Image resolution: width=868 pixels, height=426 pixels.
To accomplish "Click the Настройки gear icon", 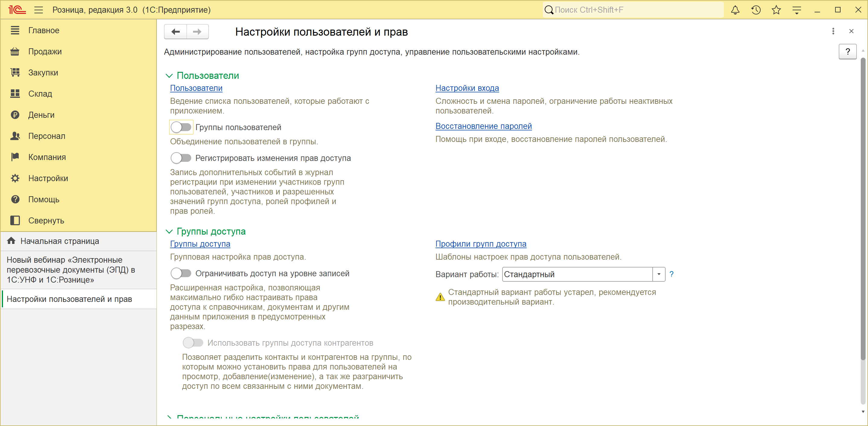I will 15,178.
